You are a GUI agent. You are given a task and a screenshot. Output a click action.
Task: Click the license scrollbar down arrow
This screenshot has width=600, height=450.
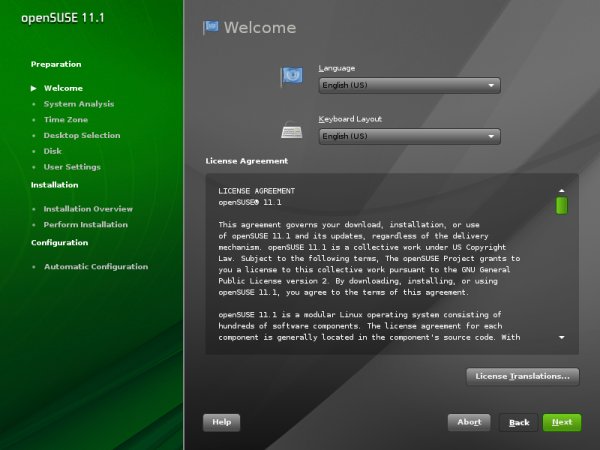(561, 338)
